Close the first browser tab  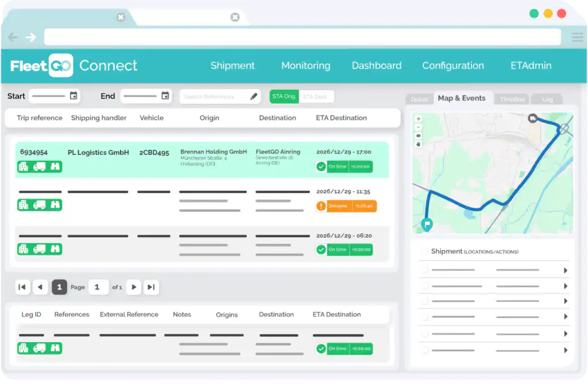121,17
